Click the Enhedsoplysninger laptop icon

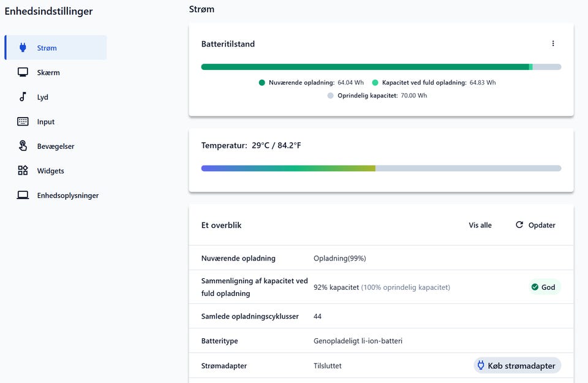click(x=23, y=195)
